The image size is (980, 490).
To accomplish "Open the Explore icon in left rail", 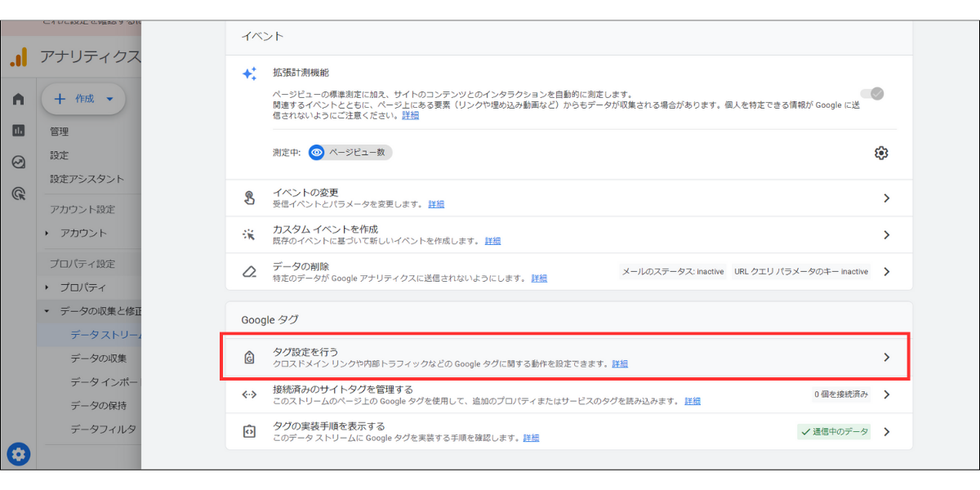I will (18, 162).
